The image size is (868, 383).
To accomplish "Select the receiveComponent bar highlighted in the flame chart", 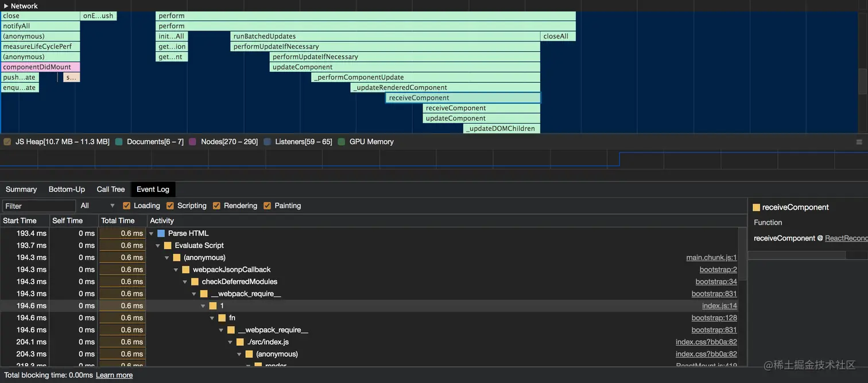I will pyautogui.click(x=463, y=98).
